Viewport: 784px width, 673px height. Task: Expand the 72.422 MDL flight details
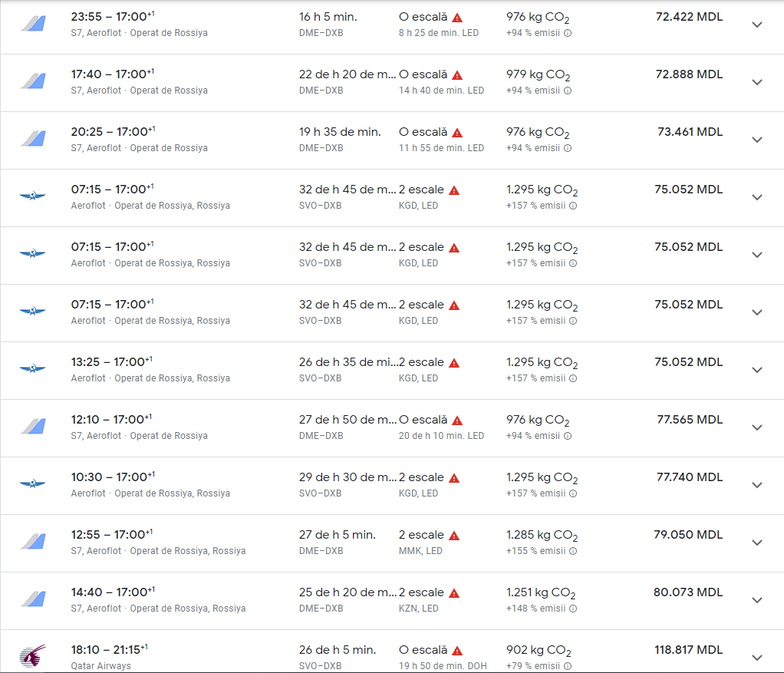(x=757, y=25)
